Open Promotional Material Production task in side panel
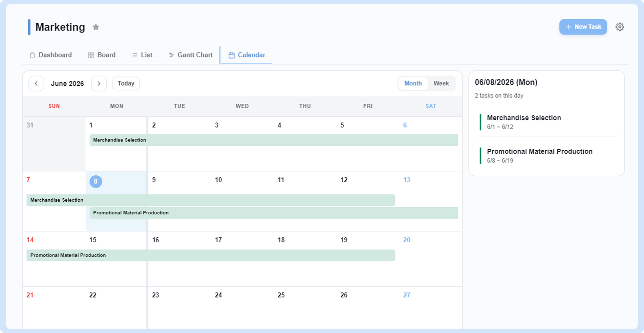 [547, 156]
